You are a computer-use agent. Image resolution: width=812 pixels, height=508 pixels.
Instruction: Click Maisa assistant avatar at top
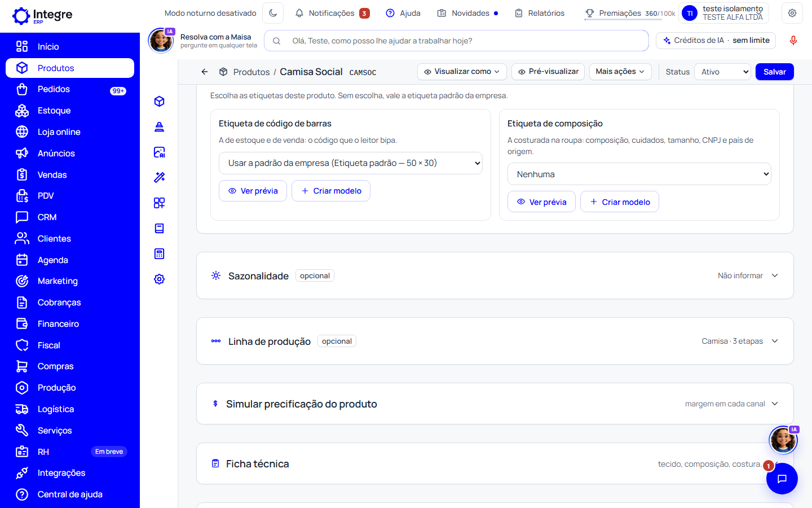(x=161, y=41)
